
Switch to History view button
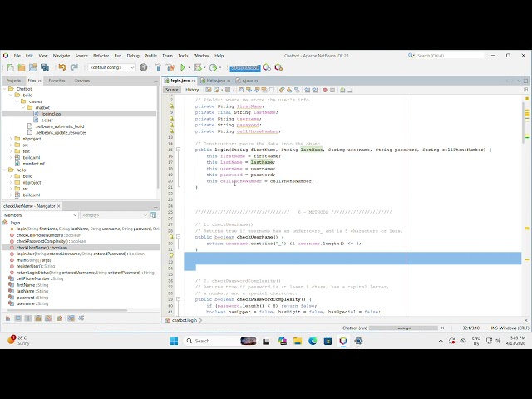192,90
